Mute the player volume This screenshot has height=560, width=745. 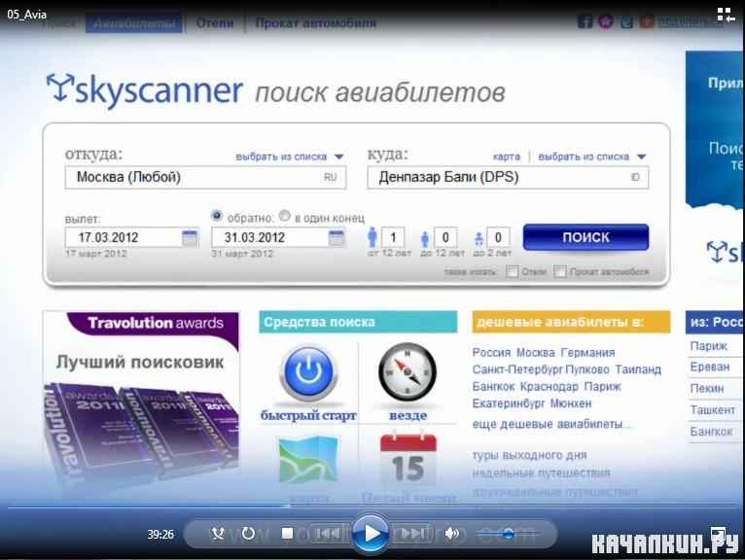click(452, 534)
